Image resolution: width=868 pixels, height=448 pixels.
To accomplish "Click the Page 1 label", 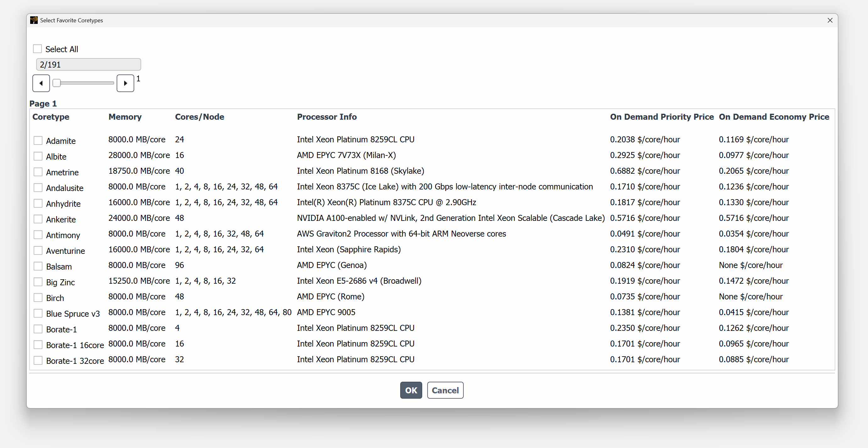I will tap(43, 104).
